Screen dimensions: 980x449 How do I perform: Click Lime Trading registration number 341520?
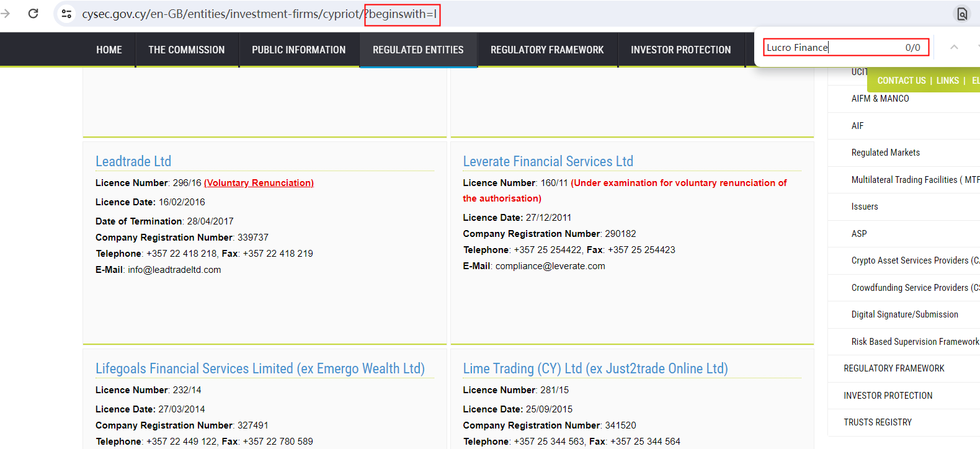[620, 425]
